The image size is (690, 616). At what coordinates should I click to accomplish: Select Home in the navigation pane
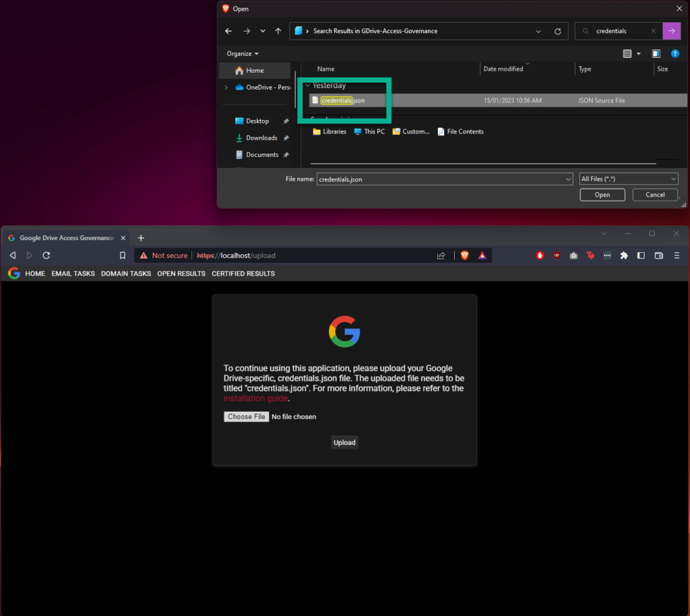255,70
